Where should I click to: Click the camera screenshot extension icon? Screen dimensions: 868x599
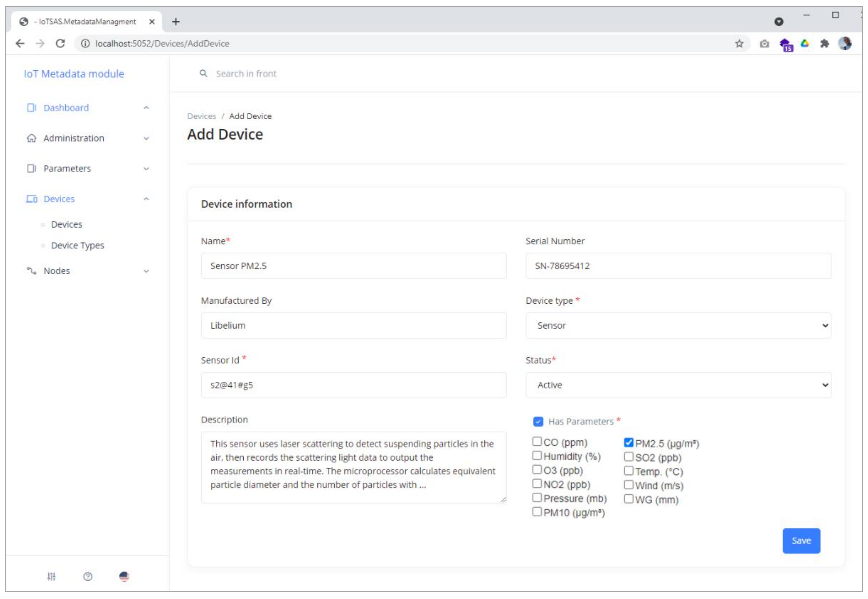[x=764, y=44]
